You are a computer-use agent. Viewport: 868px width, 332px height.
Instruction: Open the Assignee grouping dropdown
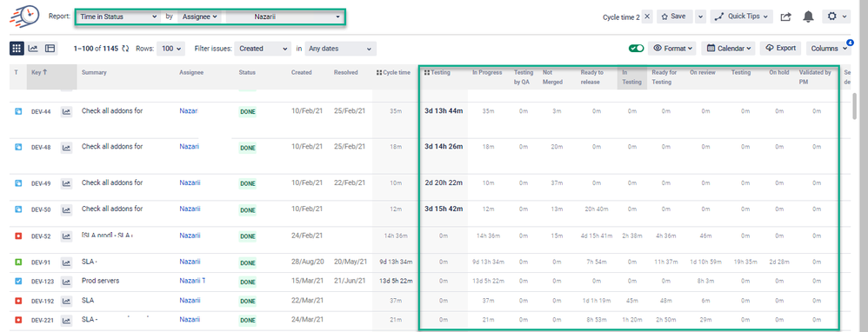[199, 17]
